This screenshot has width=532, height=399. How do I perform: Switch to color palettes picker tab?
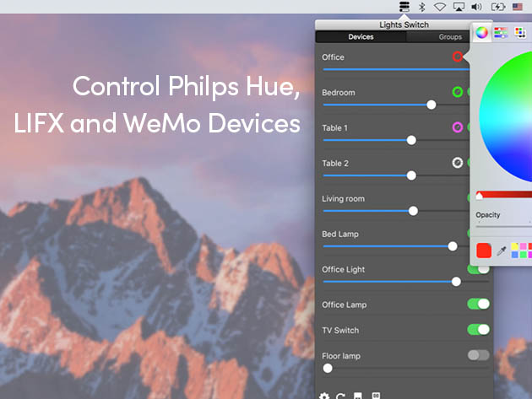point(520,33)
